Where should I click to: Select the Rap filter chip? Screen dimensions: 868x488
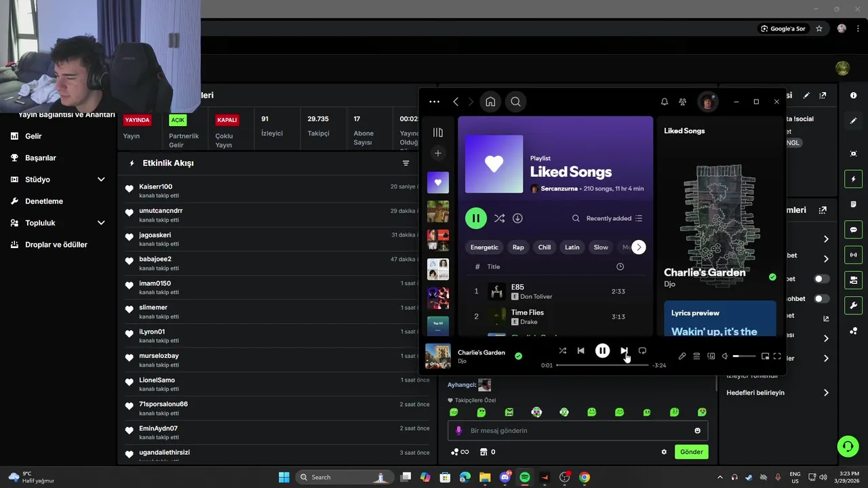point(518,247)
